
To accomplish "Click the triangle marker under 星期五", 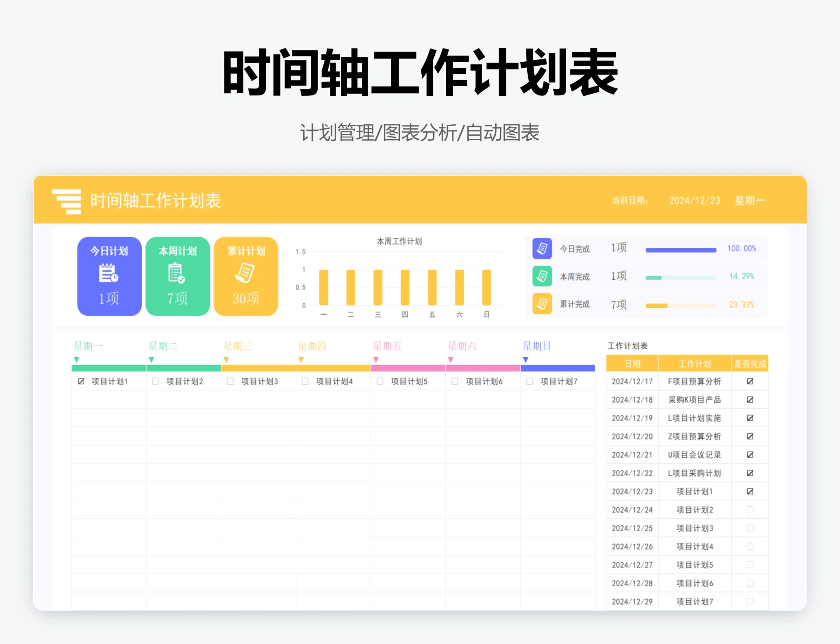I will click(x=375, y=359).
